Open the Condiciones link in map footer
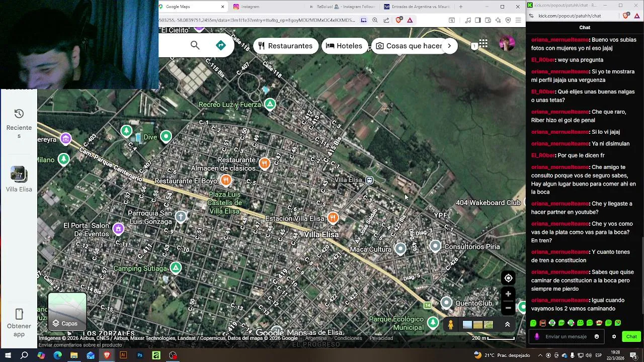 pyautogui.click(x=348, y=338)
